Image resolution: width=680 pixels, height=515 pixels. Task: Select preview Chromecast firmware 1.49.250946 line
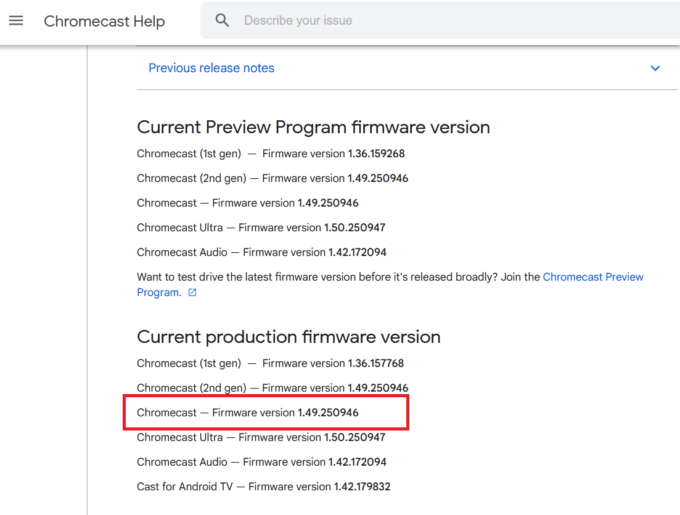click(248, 203)
